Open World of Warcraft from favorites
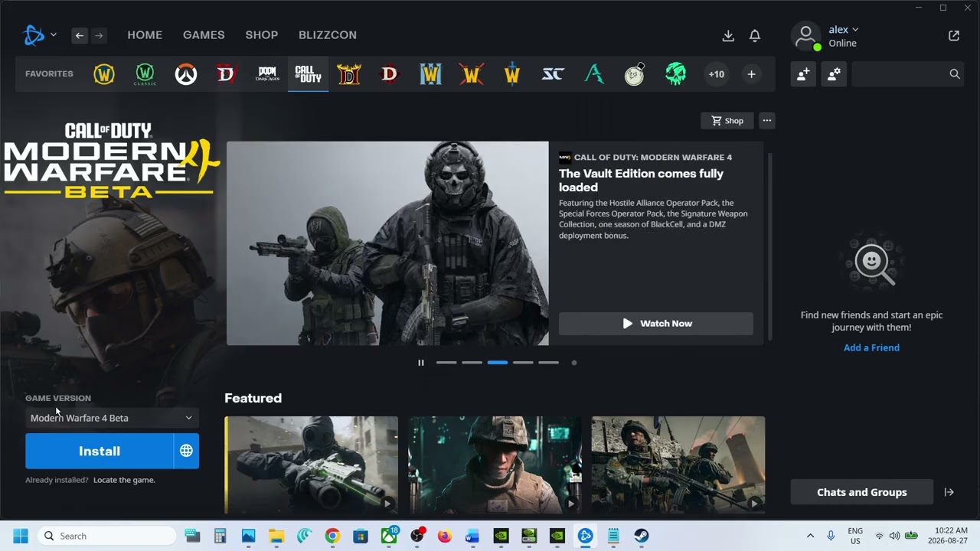The height and width of the screenshot is (551, 980). tap(104, 74)
